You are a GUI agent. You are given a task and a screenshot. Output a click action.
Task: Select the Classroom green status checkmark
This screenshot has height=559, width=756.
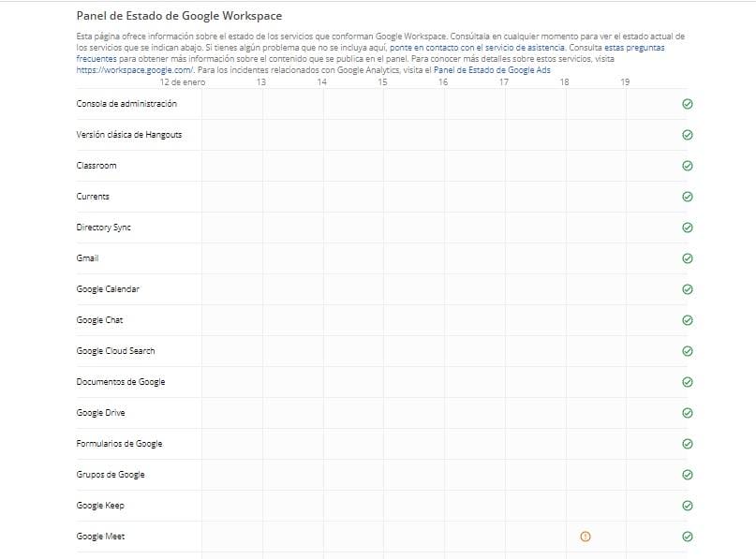point(688,166)
